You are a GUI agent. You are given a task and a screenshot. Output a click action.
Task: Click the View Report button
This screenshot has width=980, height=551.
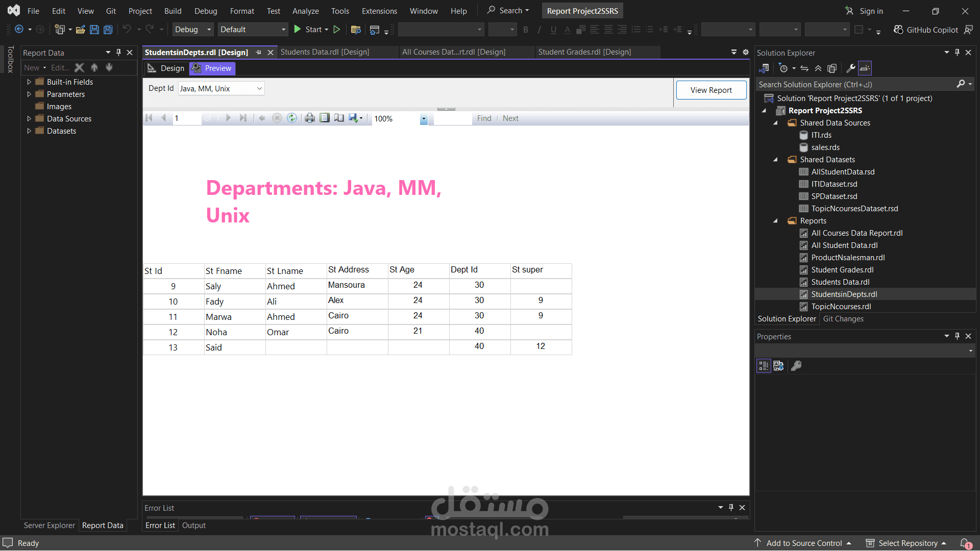(x=711, y=90)
